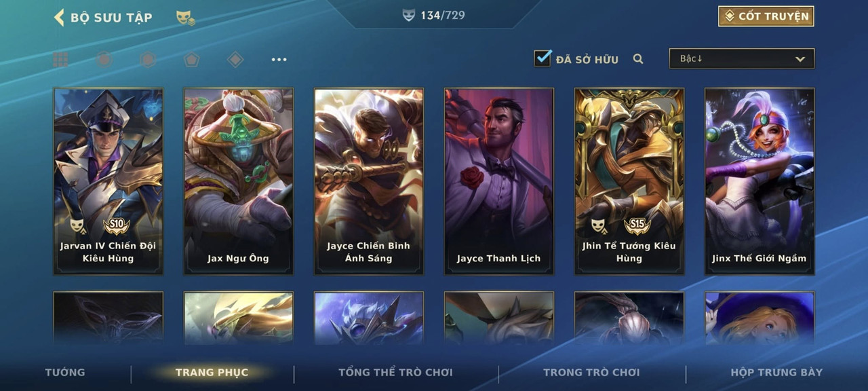Select the grid all-skins filter icon
The image size is (868, 391).
(60, 60)
